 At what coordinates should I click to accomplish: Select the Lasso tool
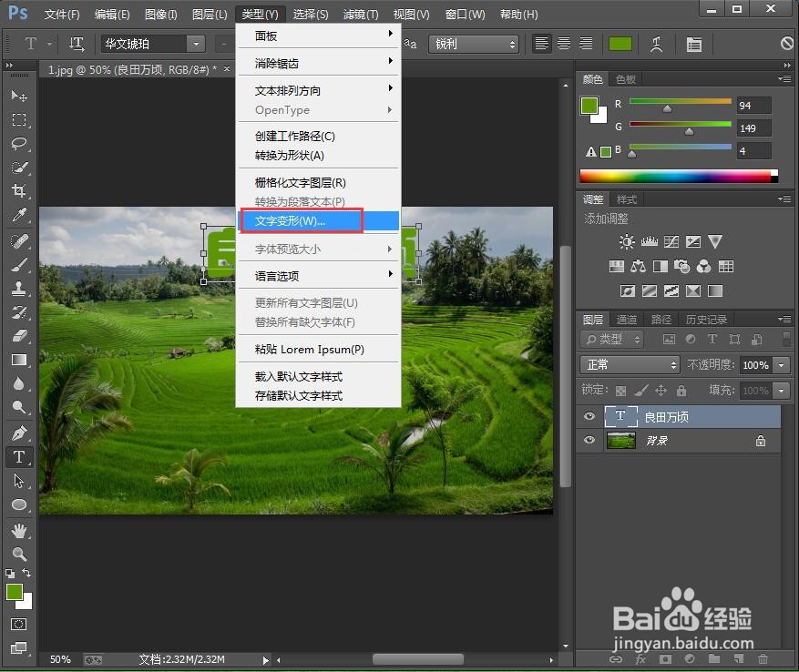(x=19, y=143)
